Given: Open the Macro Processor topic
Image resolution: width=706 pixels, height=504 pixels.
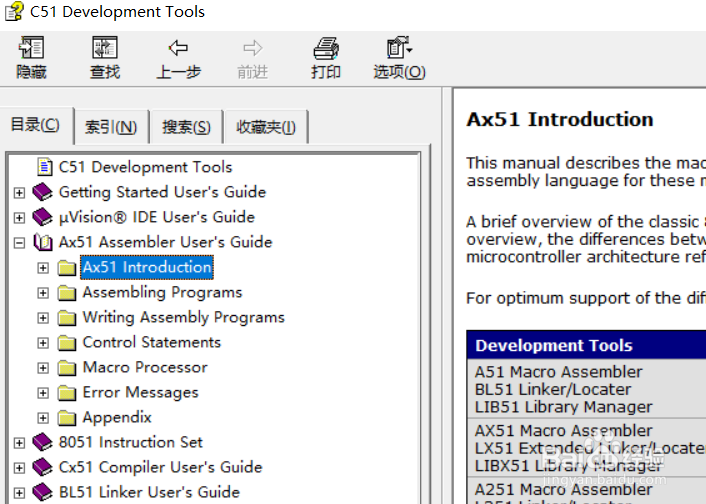Looking at the screenshot, I should point(145,368).
